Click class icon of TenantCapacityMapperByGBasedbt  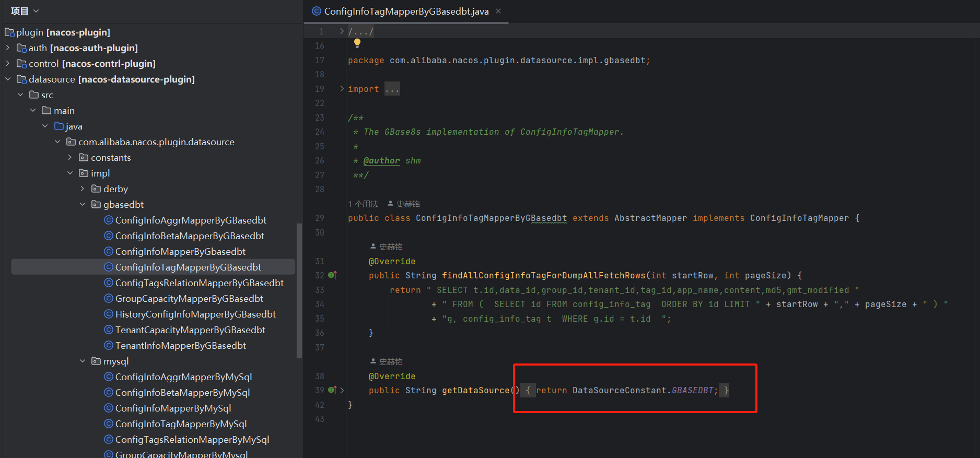tap(109, 330)
